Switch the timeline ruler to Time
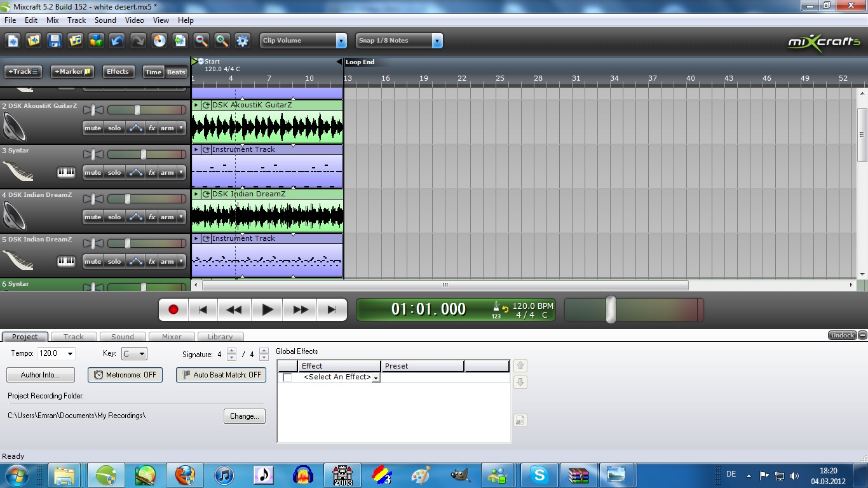868x488 pixels. coord(153,72)
